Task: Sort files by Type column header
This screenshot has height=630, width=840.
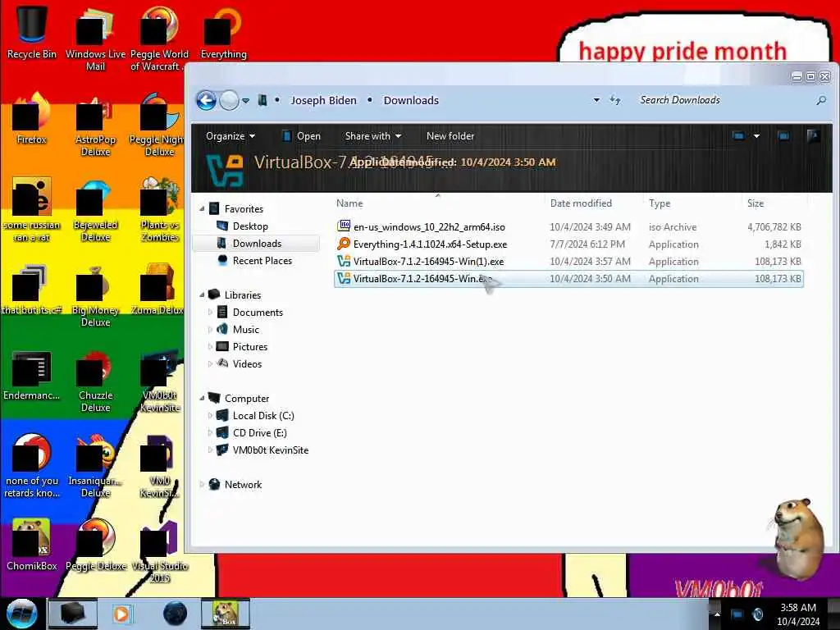Action: [692, 203]
